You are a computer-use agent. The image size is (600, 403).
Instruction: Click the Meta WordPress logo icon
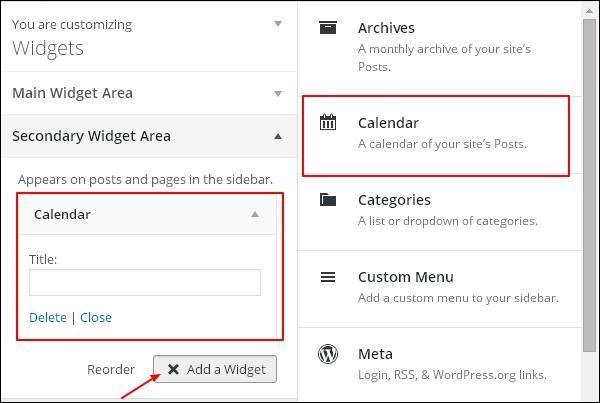click(327, 353)
